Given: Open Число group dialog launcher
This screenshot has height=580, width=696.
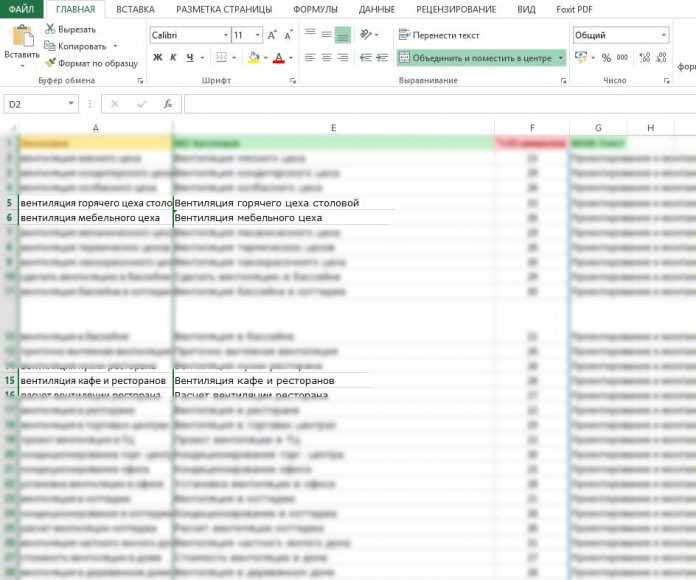Looking at the screenshot, I should click(667, 81).
